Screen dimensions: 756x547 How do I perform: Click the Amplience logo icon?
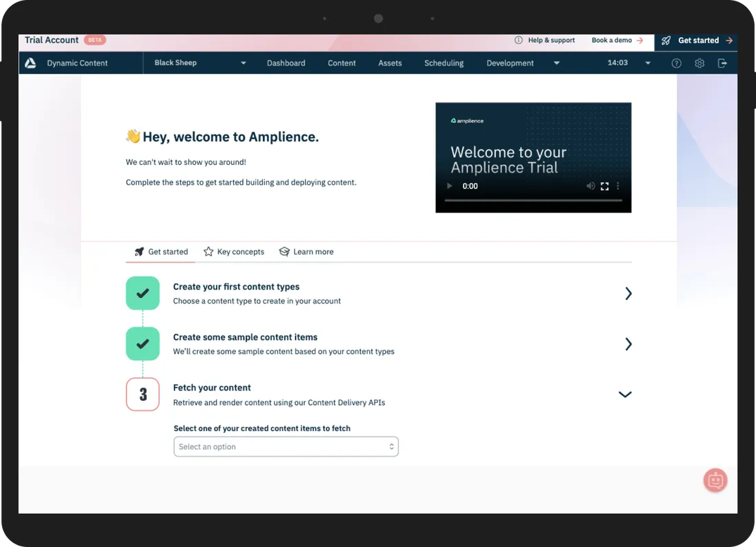coord(30,63)
